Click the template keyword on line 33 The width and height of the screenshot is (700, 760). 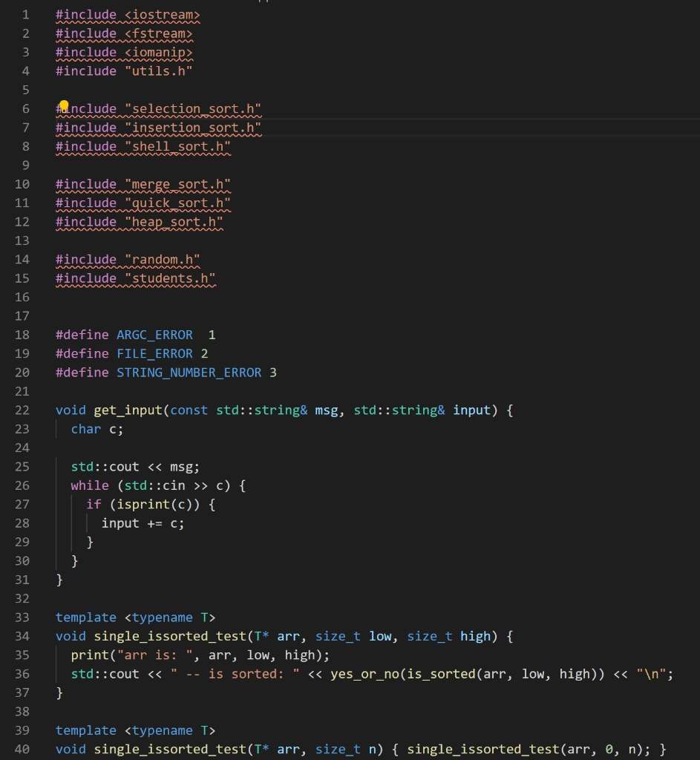pyautogui.click(x=85, y=617)
